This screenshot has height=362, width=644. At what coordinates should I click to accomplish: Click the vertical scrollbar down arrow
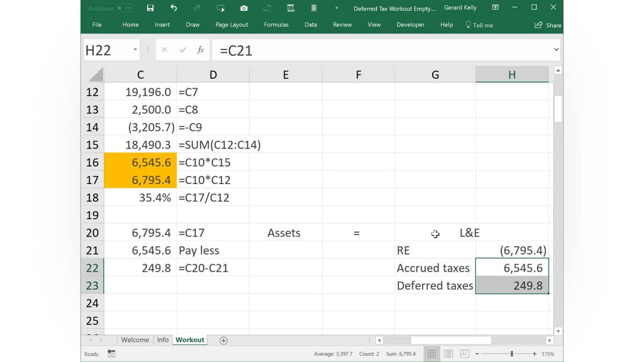(558, 331)
